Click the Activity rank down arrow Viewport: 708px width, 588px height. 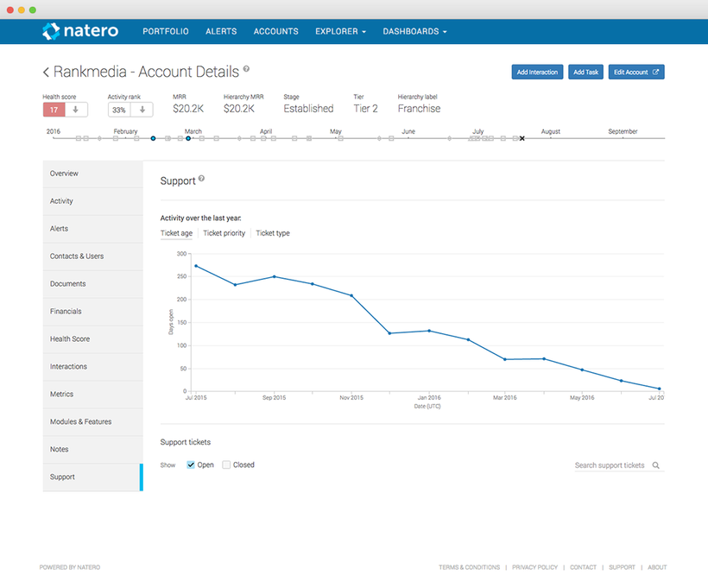(142, 110)
